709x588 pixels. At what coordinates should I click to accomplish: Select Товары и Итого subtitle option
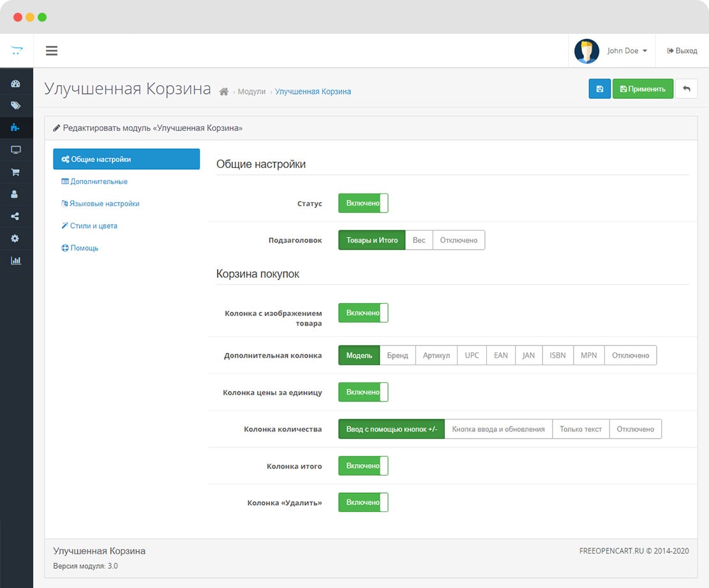click(x=371, y=240)
